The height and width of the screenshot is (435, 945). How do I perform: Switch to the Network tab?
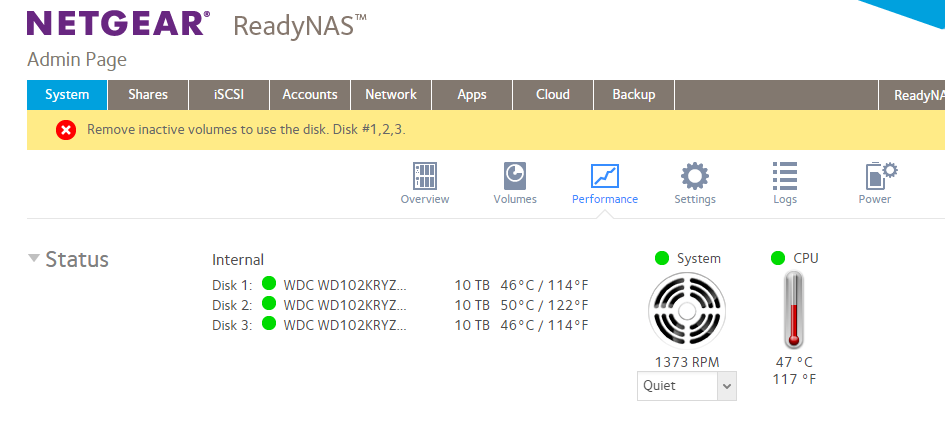(391, 95)
